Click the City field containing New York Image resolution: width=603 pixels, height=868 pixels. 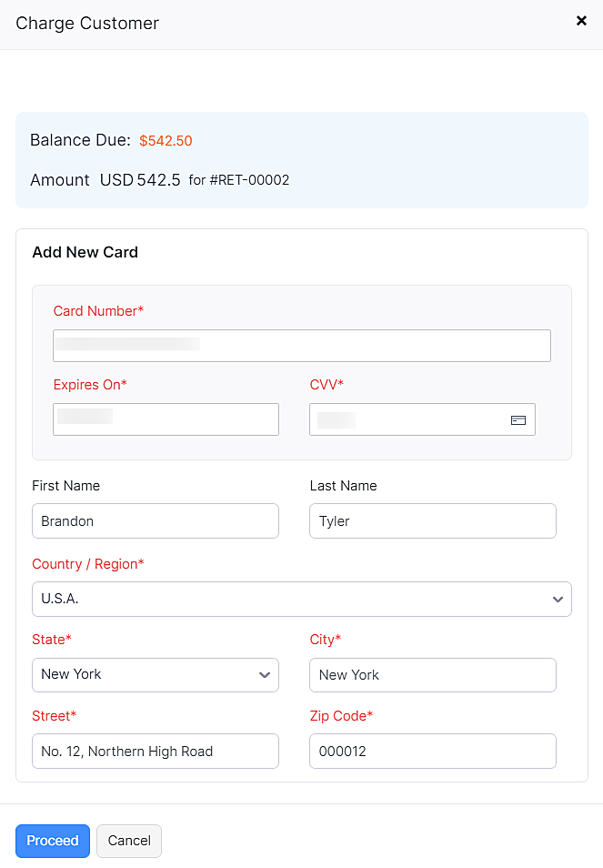pos(432,675)
